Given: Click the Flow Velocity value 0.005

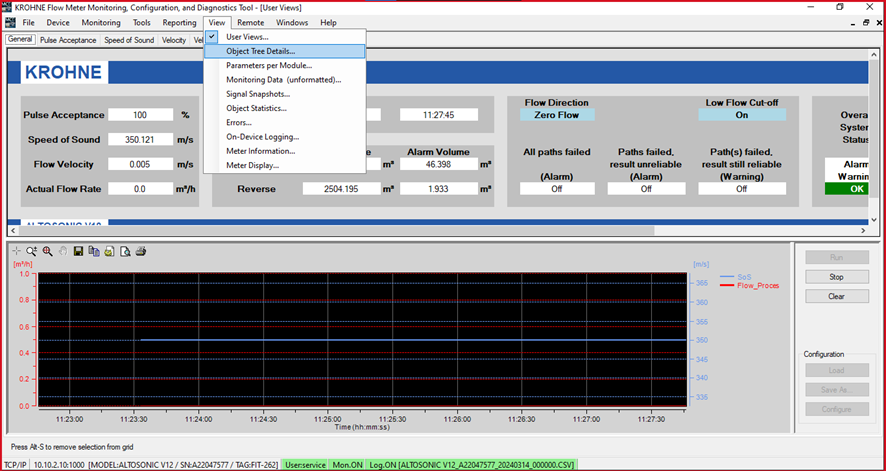Looking at the screenshot, I should [x=141, y=164].
